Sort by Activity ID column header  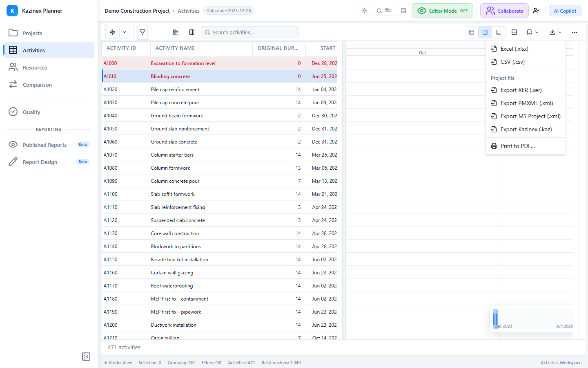point(126,48)
